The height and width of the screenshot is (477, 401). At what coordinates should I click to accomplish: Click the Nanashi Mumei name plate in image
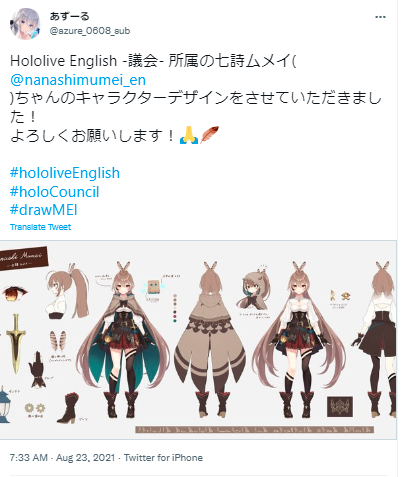point(23,258)
